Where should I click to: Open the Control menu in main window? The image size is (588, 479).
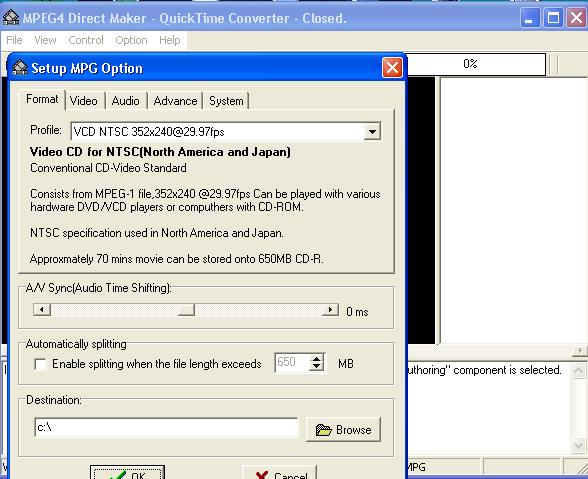[x=86, y=40]
